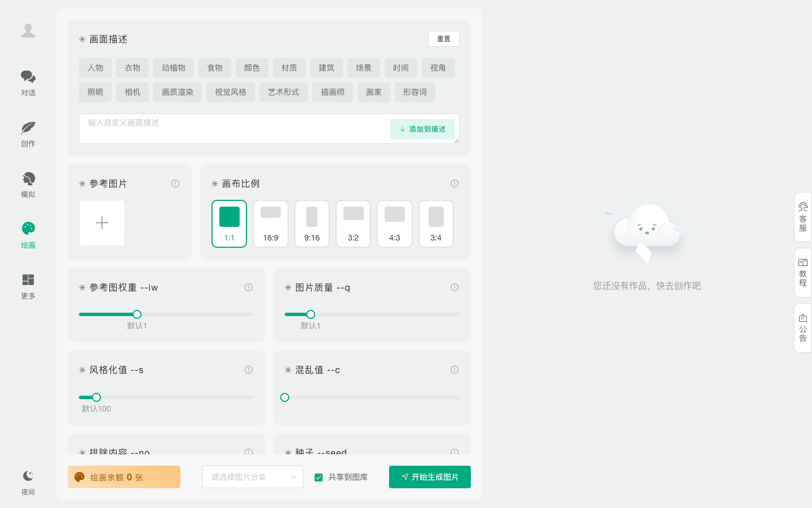This screenshot has width=812, height=508.
Task: Open the 教程 tutorial panel
Action: [x=802, y=271]
